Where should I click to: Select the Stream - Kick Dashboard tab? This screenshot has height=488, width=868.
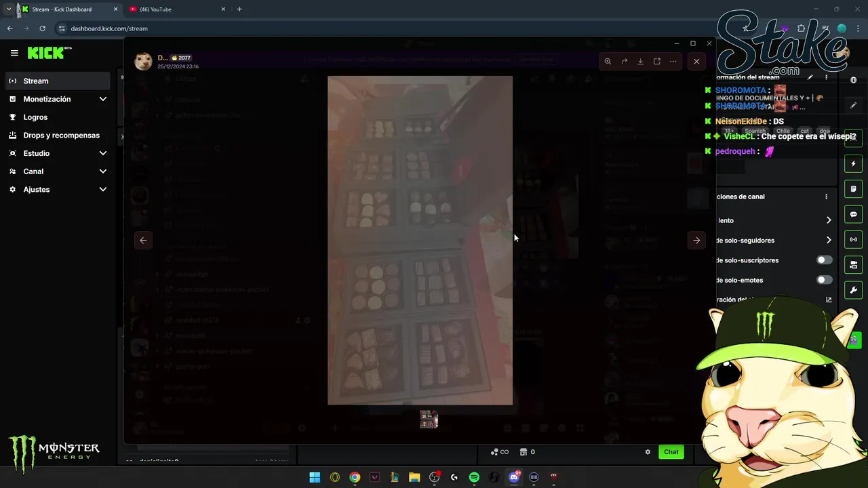[x=68, y=9]
